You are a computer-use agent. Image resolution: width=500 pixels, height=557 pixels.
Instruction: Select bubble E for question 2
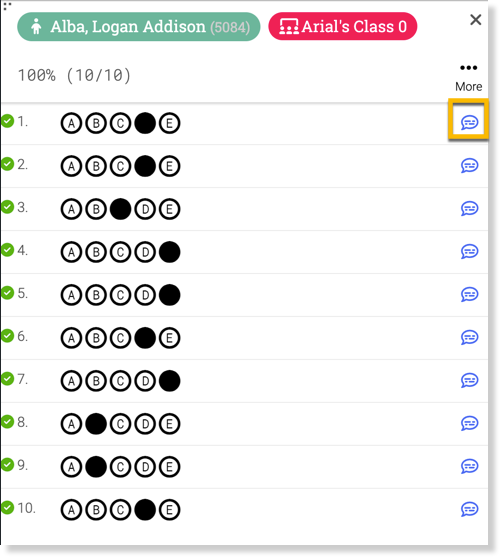(x=169, y=166)
